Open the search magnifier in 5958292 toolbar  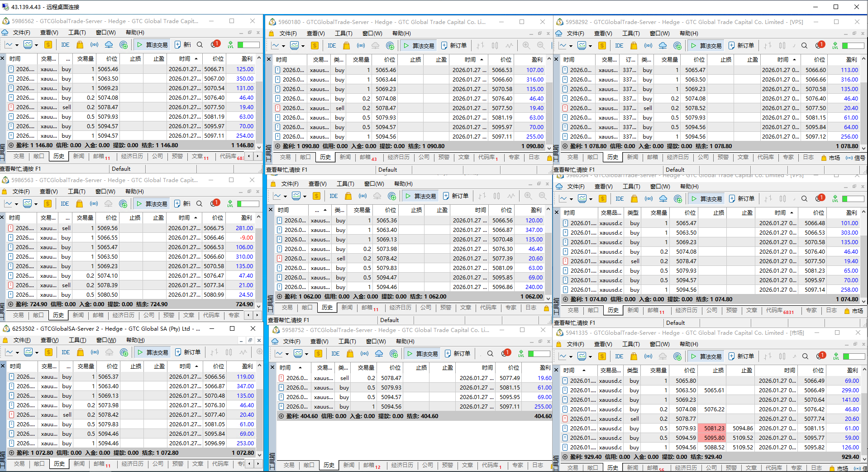coord(804,46)
